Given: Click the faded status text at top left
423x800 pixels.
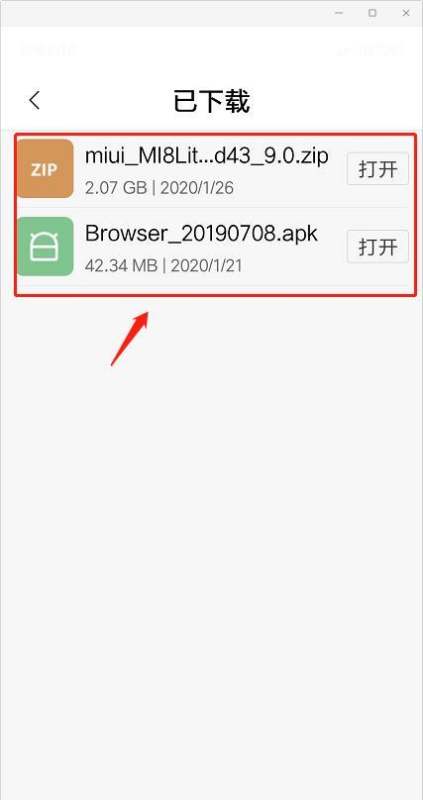Looking at the screenshot, I should coord(48,49).
